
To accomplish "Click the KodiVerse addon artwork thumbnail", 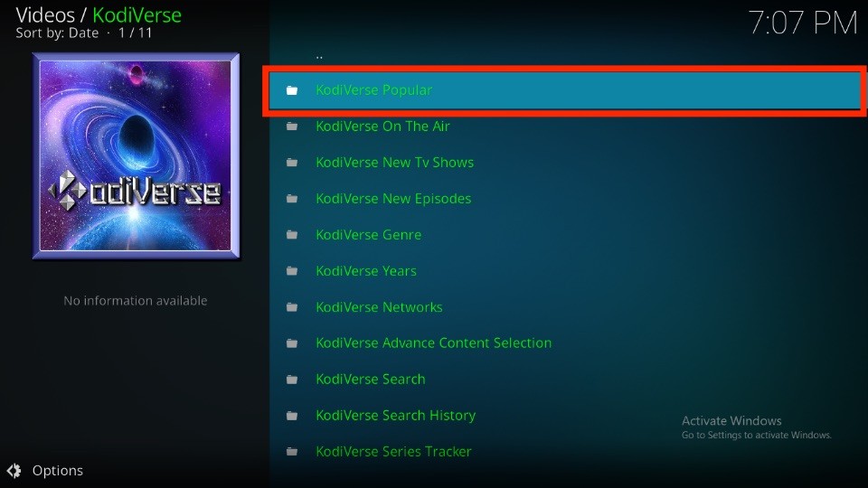I will (x=136, y=156).
